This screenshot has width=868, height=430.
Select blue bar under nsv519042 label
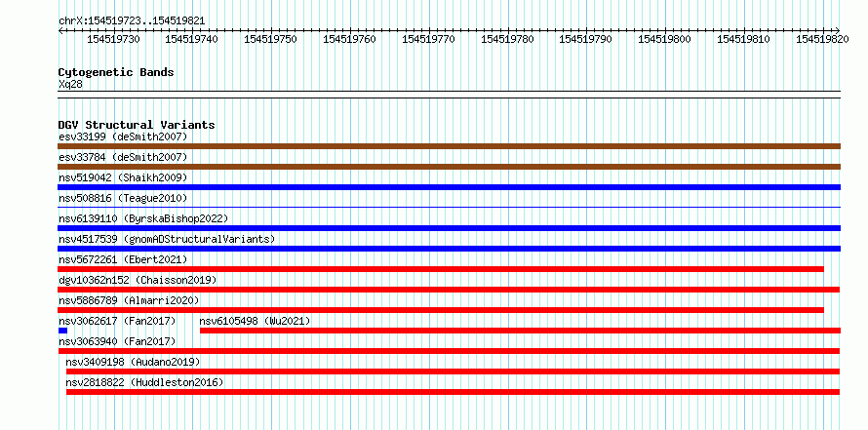tap(449, 187)
